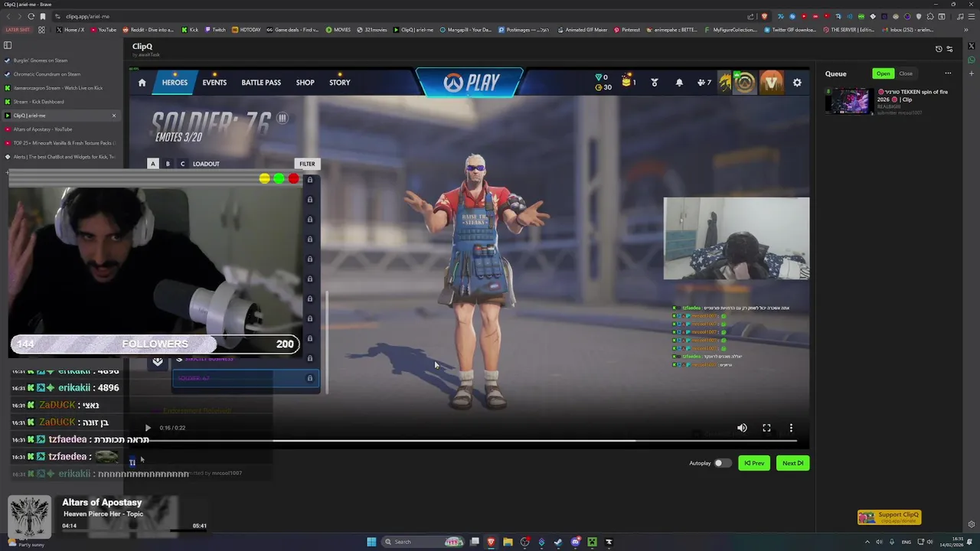Add sidebar item with plus icon
Screen dimensions: 980x551
pos(972,74)
